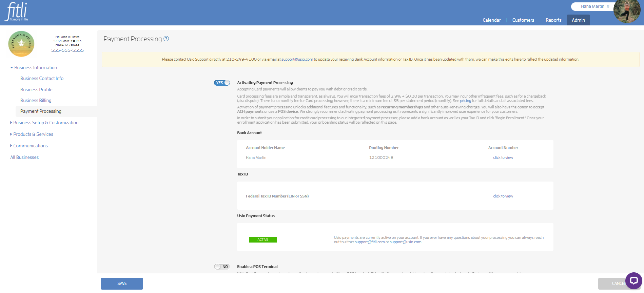The width and height of the screenshot is (644, 293).
Task: Select the Admin tab
Action: coord(578,20)
